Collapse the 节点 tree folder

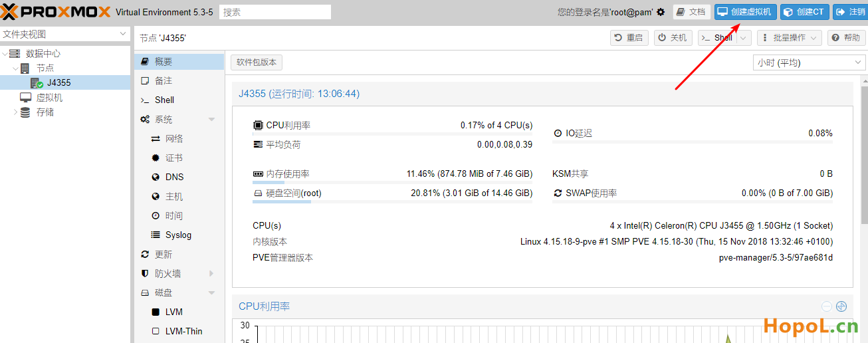16,68
